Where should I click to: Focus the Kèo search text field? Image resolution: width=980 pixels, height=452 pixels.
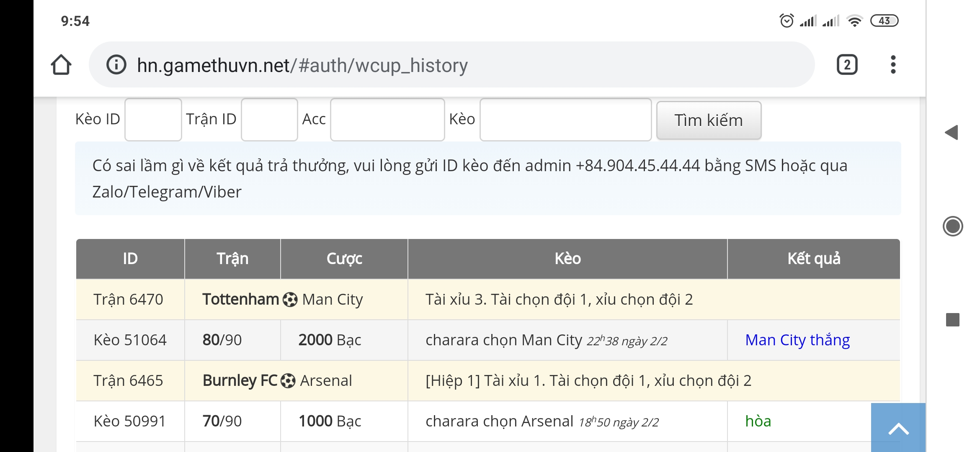pyautogui.click(x=565, y=120)
